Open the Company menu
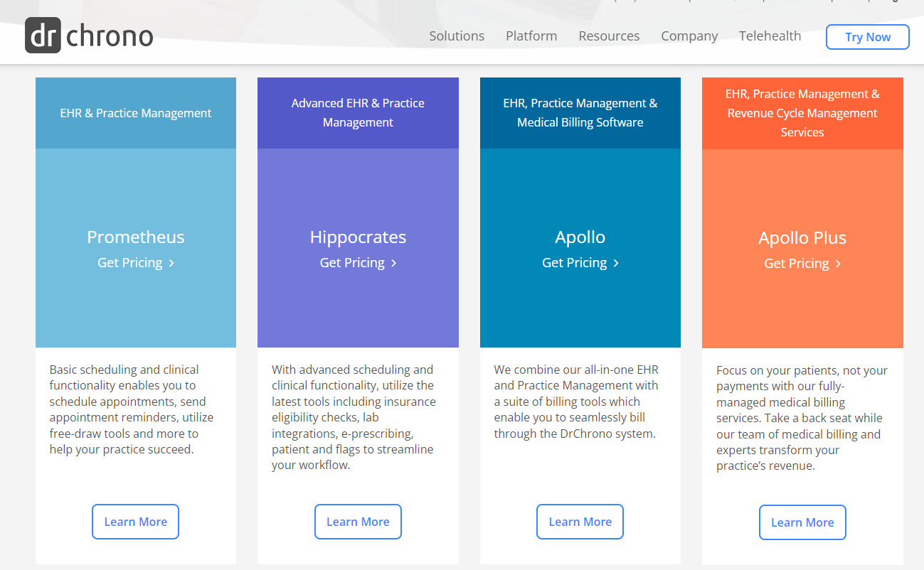 pyautogui.click(x=689, y=36)
